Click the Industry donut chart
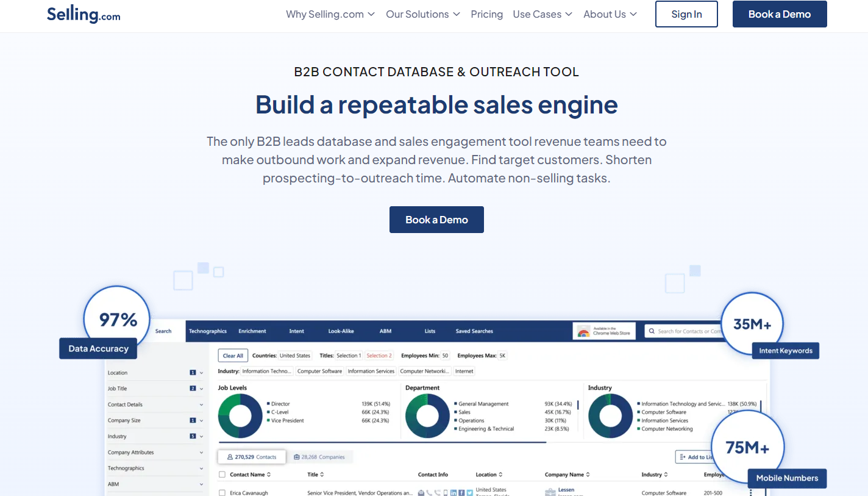Screen dimensions: 868x496 pos(611,416)
